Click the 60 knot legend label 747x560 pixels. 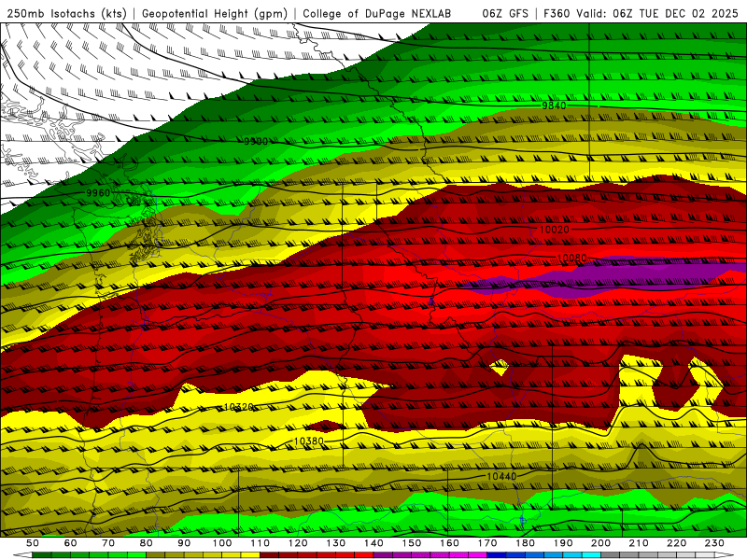click(x=70, y=543)
